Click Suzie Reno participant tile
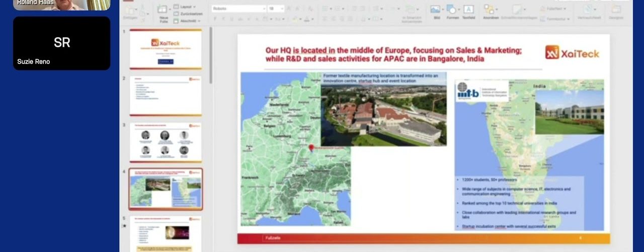644x252 pixels. click(61, 43)
